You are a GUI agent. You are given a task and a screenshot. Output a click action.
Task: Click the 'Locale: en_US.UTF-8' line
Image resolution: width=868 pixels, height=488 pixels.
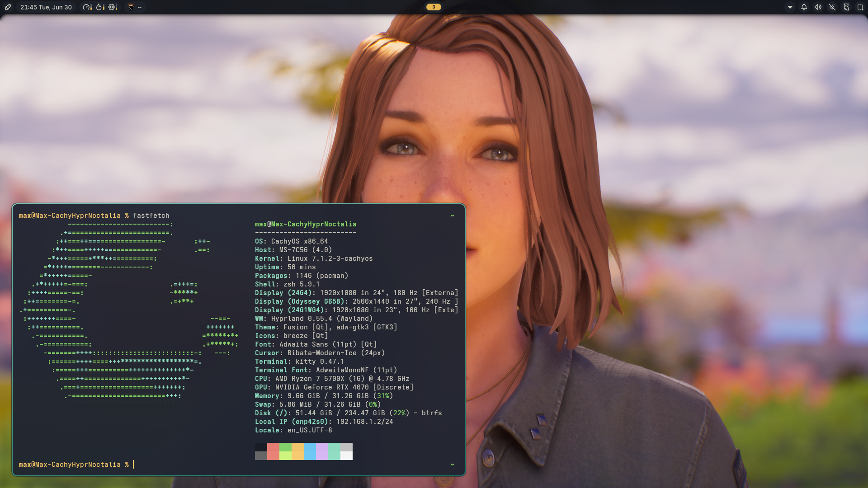pos(293,430)
